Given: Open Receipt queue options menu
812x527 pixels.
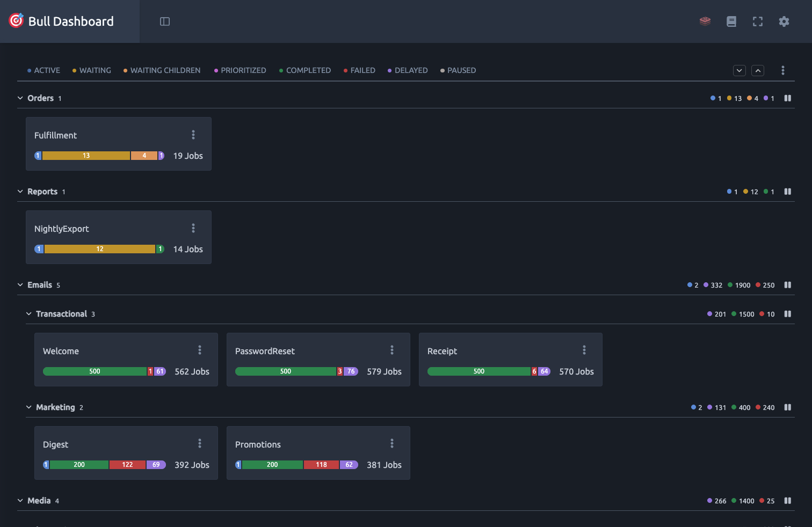Looking at the screenshot, I should 584,350.
